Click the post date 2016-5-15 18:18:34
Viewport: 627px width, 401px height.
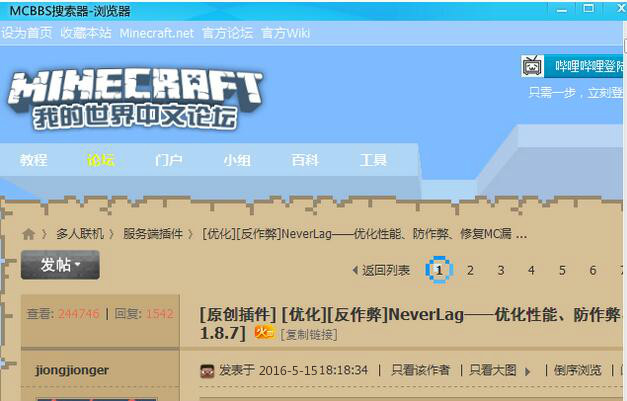313,370
